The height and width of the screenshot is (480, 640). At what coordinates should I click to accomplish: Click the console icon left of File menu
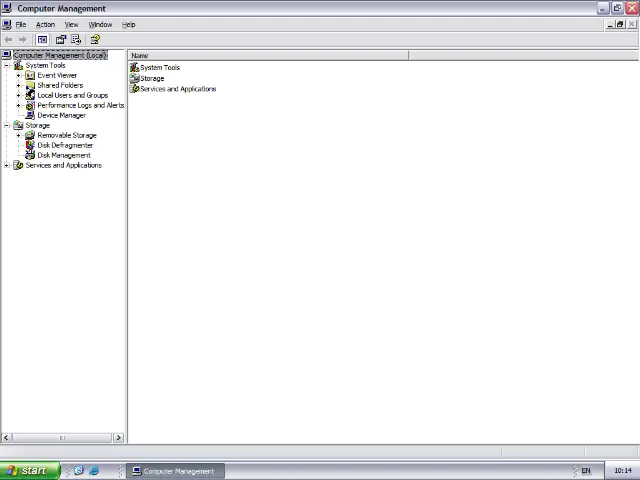coord(7,24)
